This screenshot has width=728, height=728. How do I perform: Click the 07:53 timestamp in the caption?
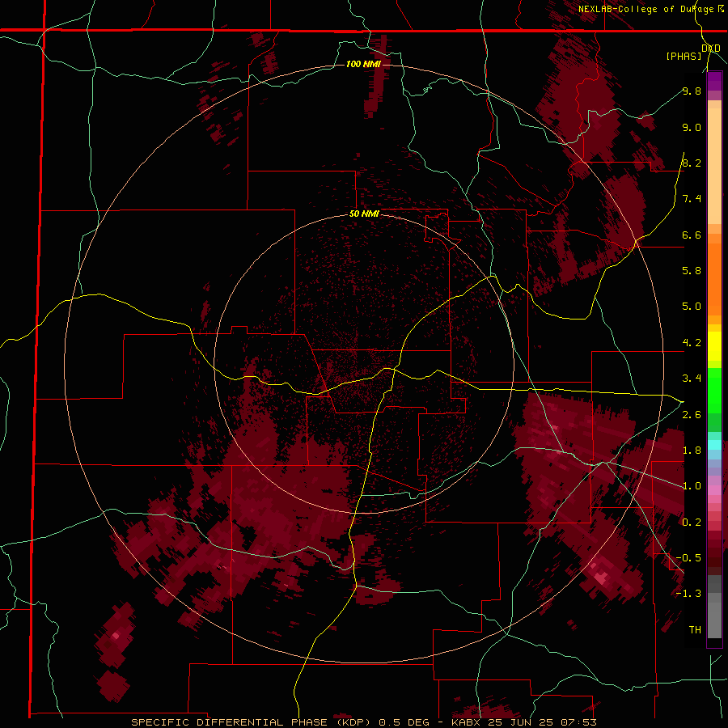580,722
